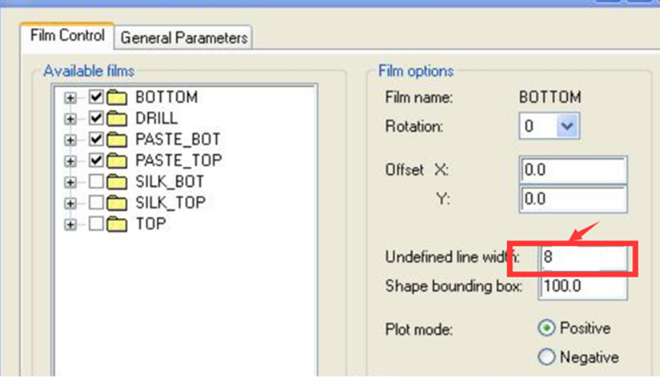Expand the SILK_BOT tree node

[x=70, y=183]
